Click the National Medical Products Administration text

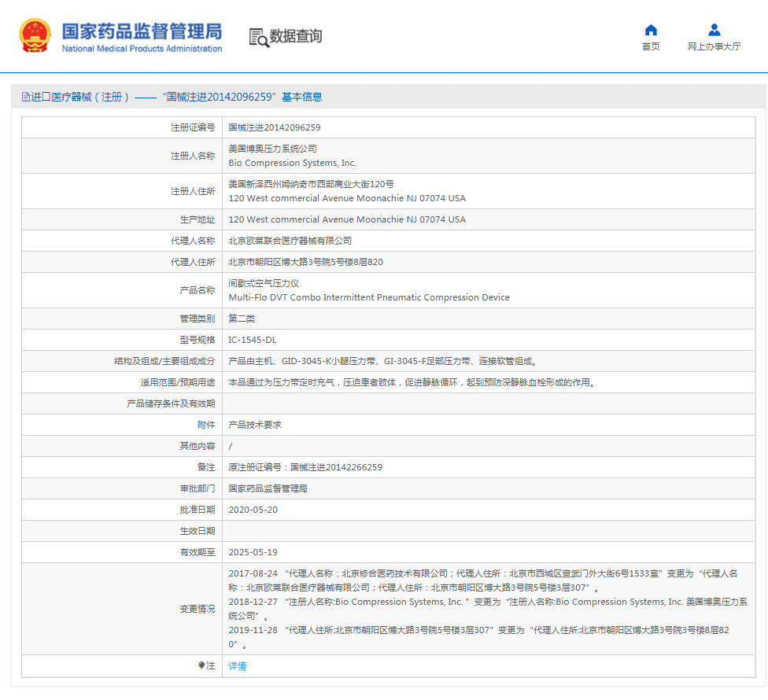click(x=142, y=49)
